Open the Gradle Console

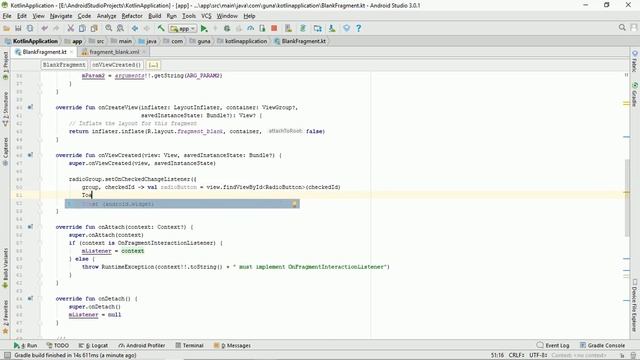tap(602, 345)
